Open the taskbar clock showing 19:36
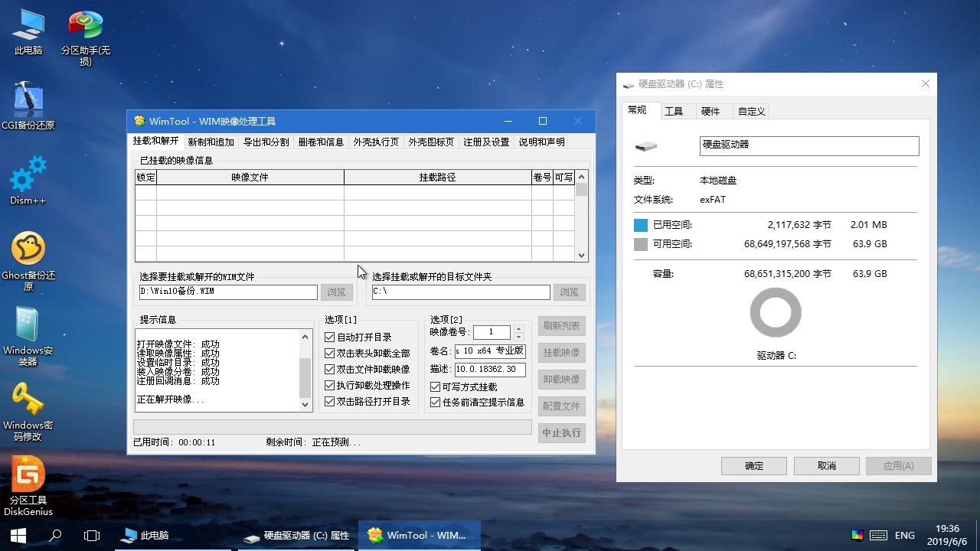The height and width of the screenshot is (551, 980). tap(948, 536)
